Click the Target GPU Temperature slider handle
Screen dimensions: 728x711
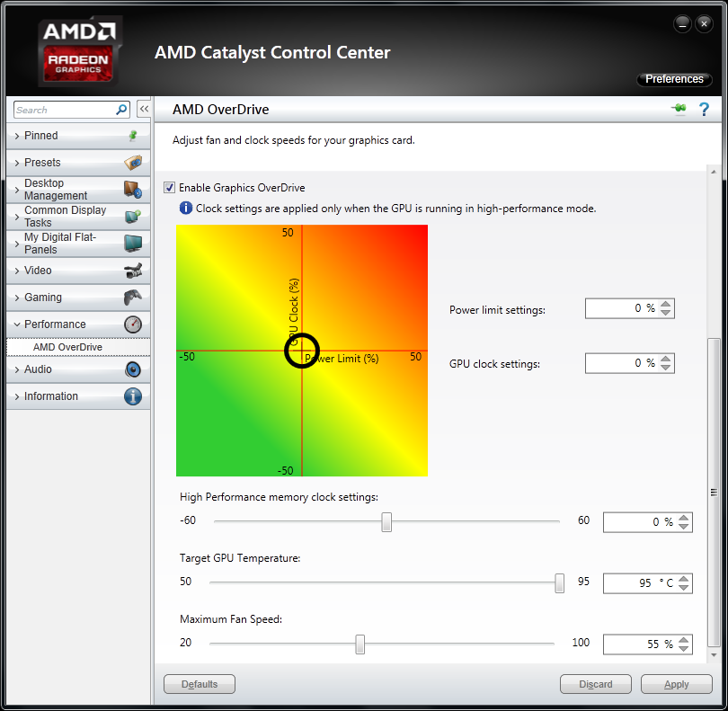click(559, 583)
